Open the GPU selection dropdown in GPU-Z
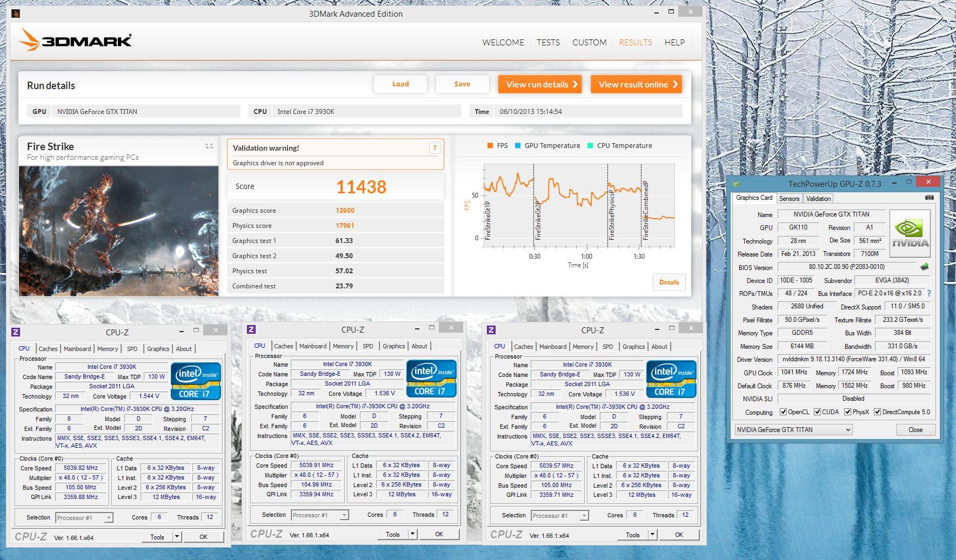Image resolution: width=956 pixels, height=560 pixels. 793,430
